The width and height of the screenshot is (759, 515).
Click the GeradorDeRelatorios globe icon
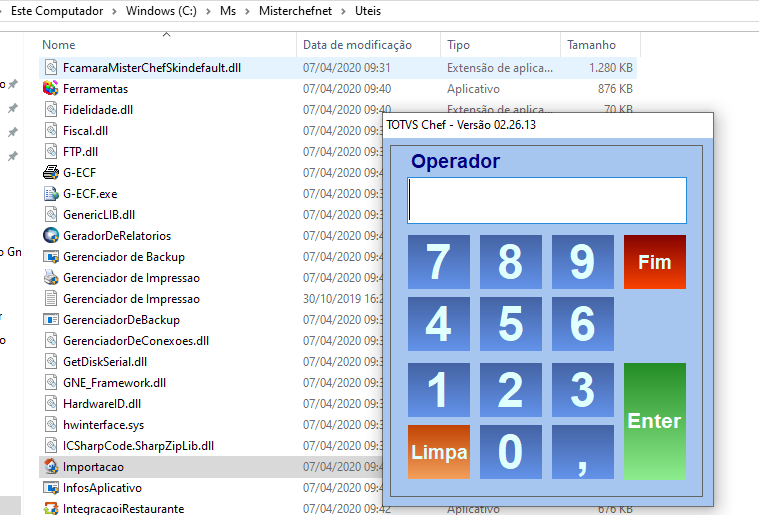click(x=51, y=236)
